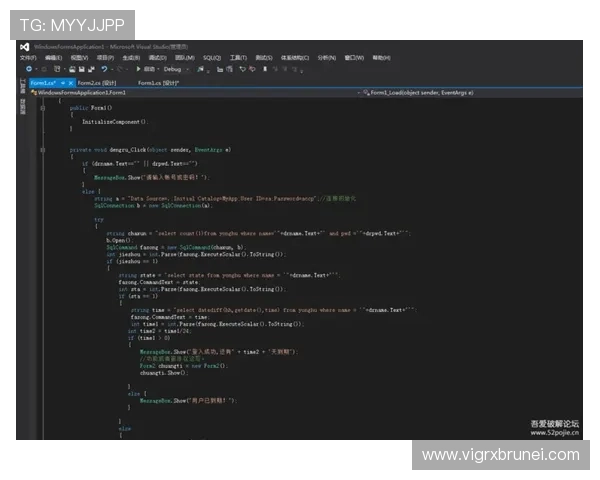Open the SQL(Q) menu
600x480 pixels.
(211, 58)
